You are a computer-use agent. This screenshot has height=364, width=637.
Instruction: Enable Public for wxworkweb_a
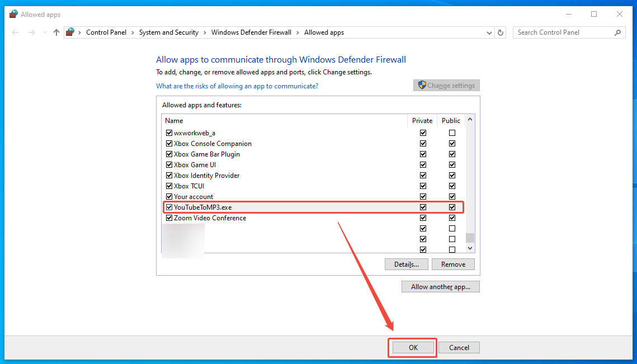click(x=452, y=133)
